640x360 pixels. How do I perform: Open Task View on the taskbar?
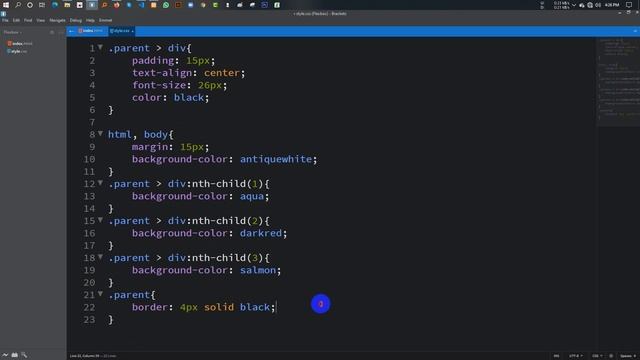pyautogui.click(x=42, y=5)
